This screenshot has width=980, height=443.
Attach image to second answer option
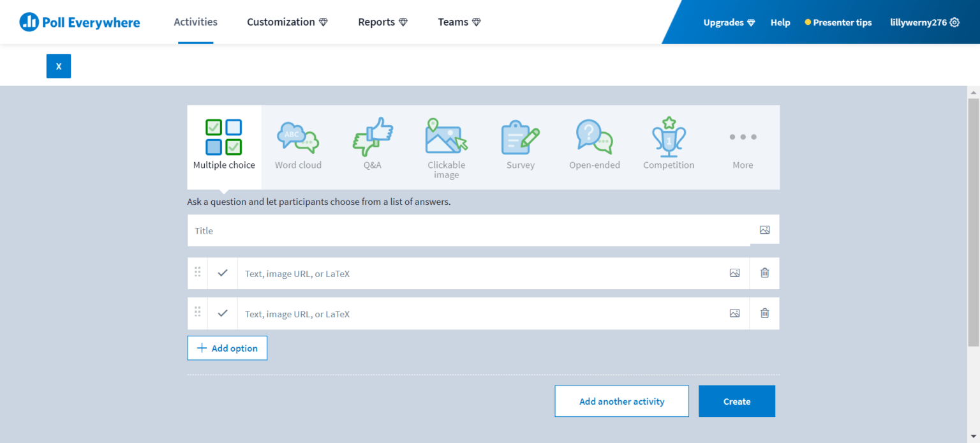pyautogui.click(x=734, y=313)
